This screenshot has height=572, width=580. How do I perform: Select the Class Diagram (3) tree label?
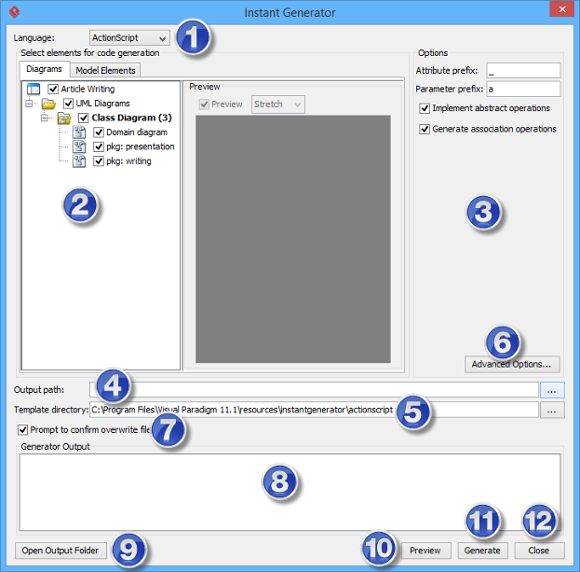click(131, 118)
